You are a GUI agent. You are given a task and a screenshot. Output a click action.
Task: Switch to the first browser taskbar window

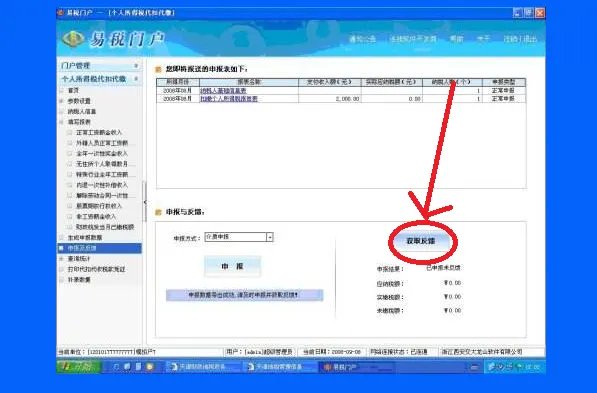coord(204,367)
